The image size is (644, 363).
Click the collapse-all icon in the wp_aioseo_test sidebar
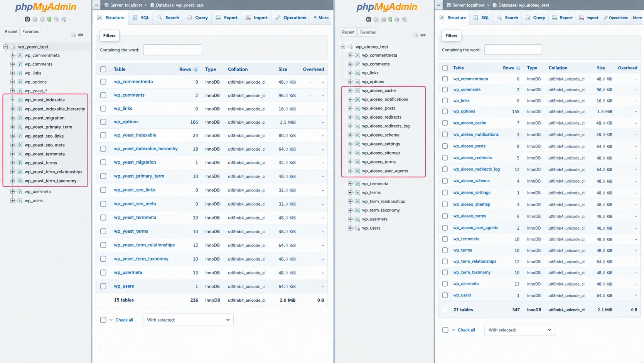pyautogui.click(x=415, y=35)
